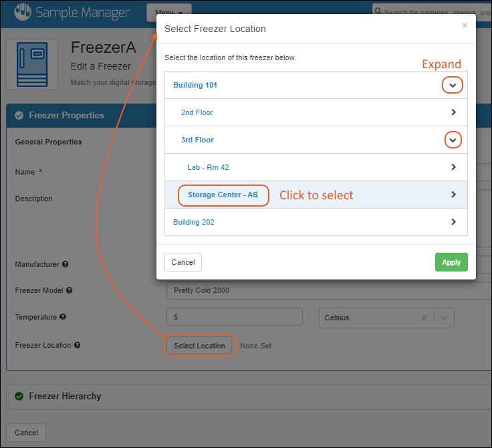The height and width of the screenshot is (448, 492).
Task: Click the freezer image icon
Action: (x=32, y=64)
